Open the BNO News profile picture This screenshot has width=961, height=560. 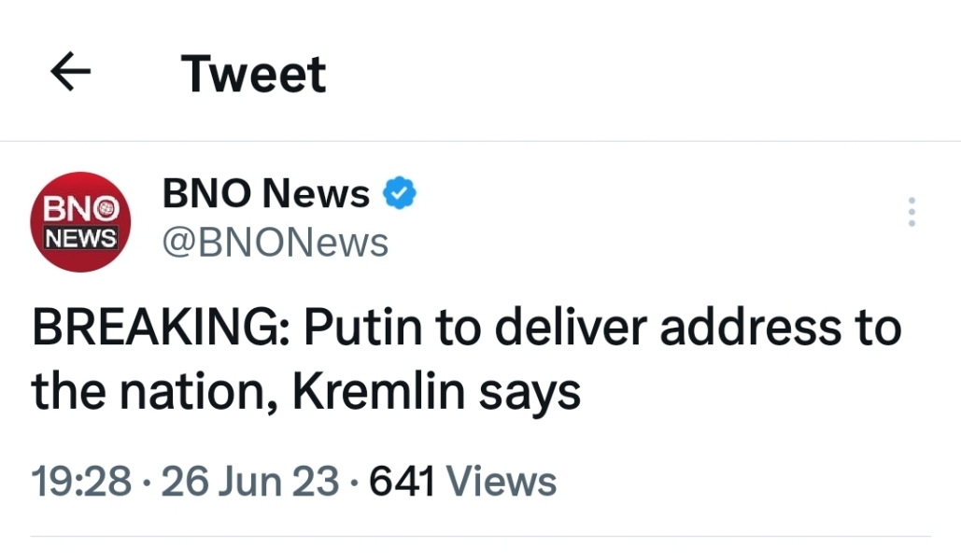[x=81, y=221]
